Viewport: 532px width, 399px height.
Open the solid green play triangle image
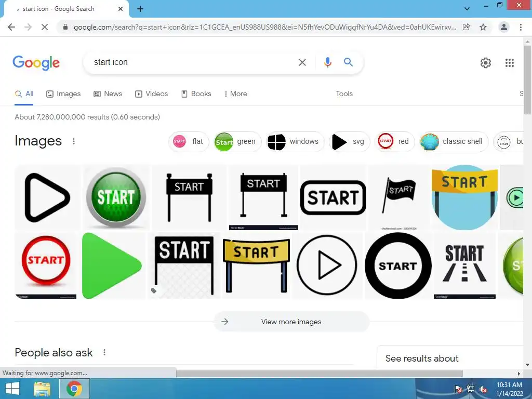tap(112, 265)
